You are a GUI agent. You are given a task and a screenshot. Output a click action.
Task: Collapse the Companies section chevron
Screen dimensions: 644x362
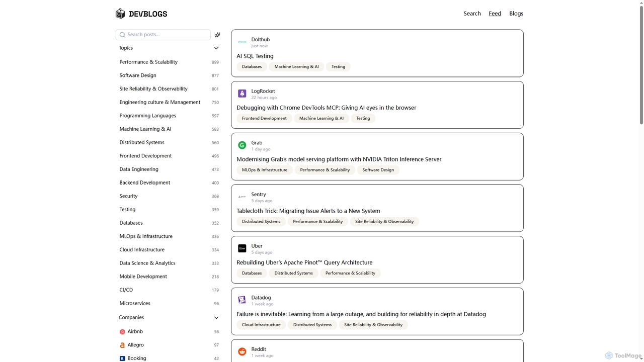click(x=216, y=318)
